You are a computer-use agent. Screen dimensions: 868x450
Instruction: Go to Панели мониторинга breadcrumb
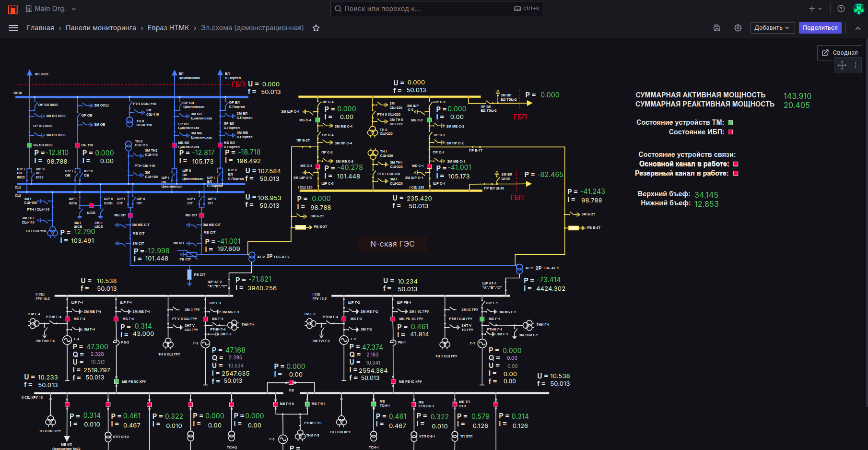pyautogui.click(x=101, y=28)
